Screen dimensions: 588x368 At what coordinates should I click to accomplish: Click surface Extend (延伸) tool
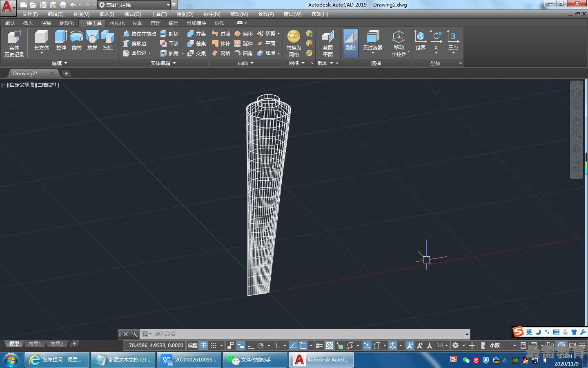point(243,43)
